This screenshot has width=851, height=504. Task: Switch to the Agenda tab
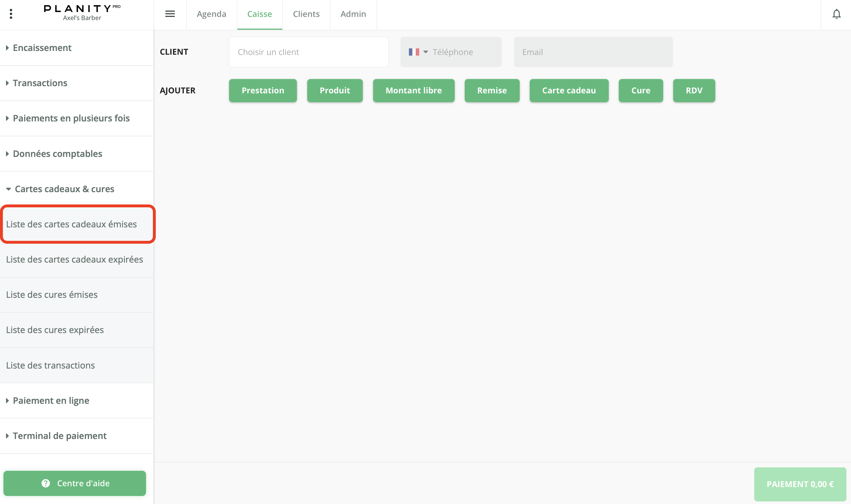(x=211, y=14)
